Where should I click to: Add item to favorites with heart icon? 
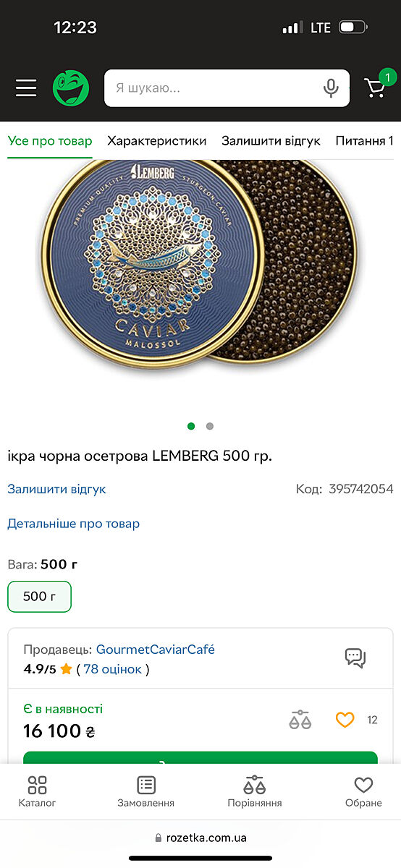345,720
